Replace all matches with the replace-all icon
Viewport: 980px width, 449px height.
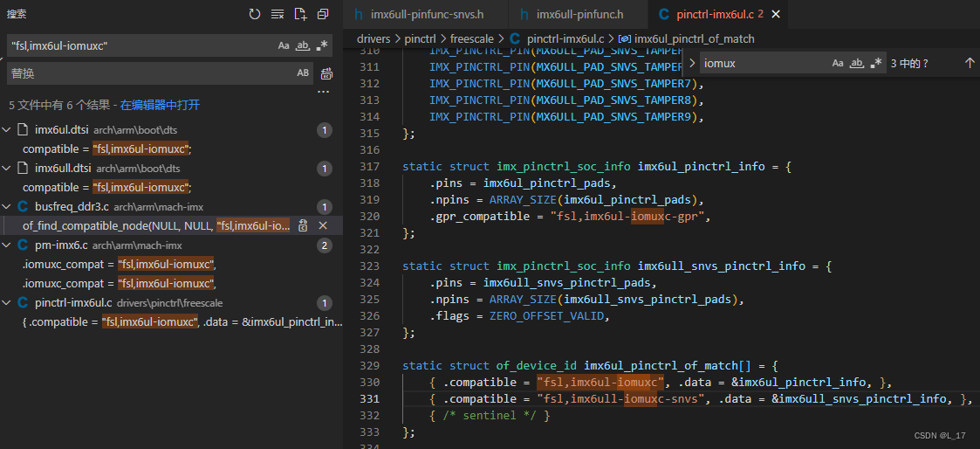326,73
